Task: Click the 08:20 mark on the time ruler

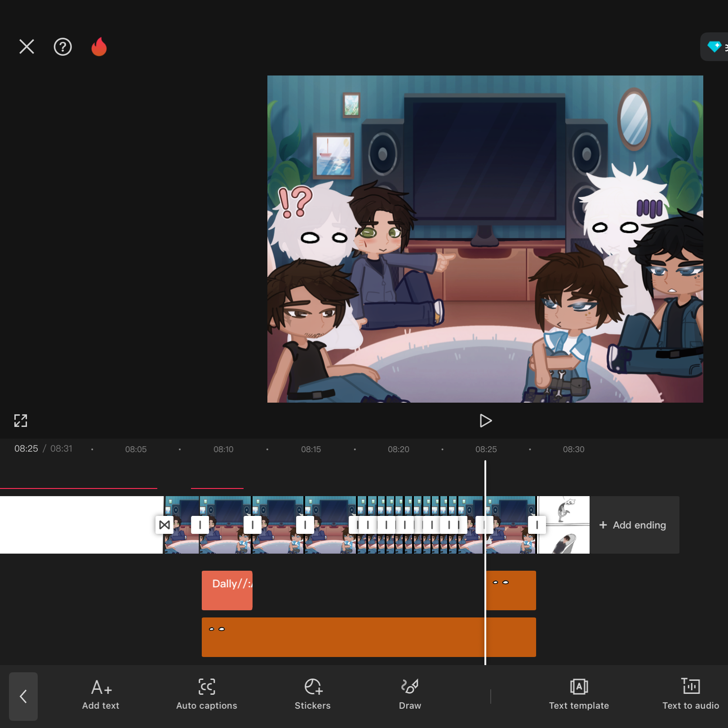Action: 399,449
